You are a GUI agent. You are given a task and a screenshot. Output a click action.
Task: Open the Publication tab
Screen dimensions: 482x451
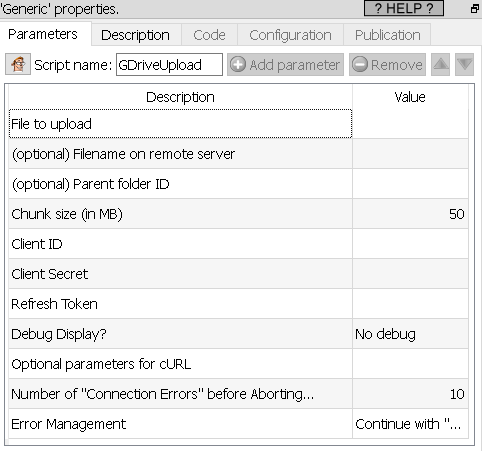[387, 35]
